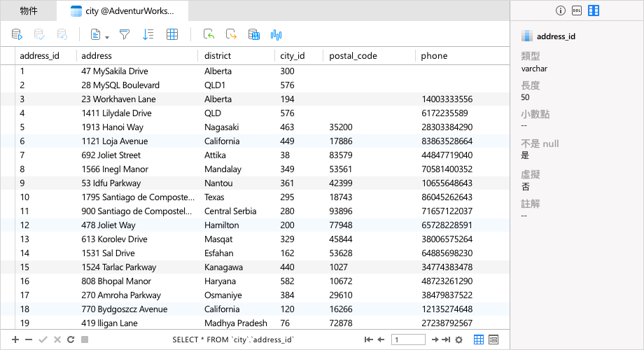
Task: Click the import wizard icon
Action: tap(209, 34)
